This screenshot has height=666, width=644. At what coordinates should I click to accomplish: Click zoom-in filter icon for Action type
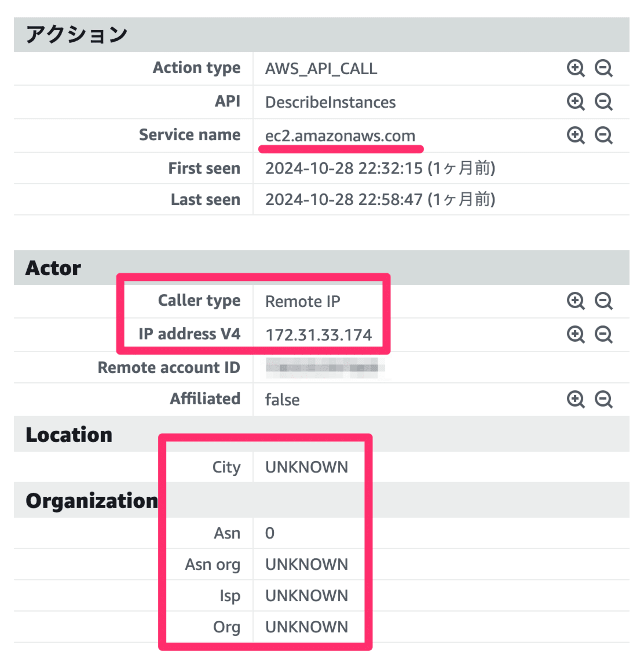click(x=576, y=68)
